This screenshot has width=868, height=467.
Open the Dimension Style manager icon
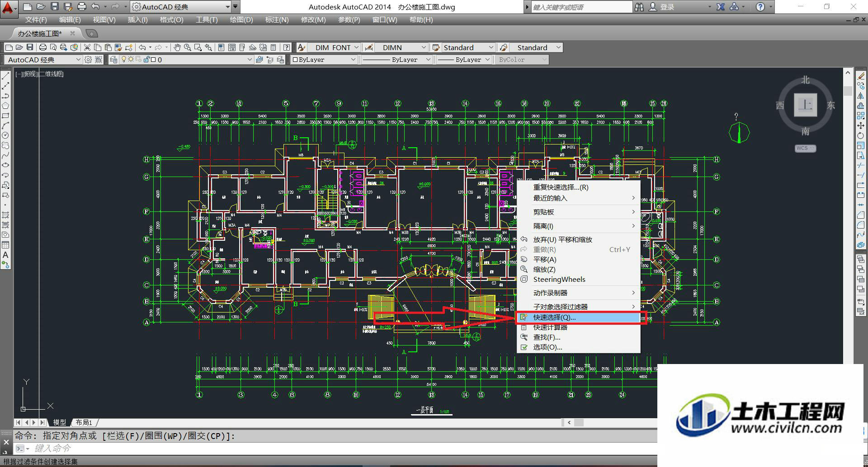tap(369, 47)
